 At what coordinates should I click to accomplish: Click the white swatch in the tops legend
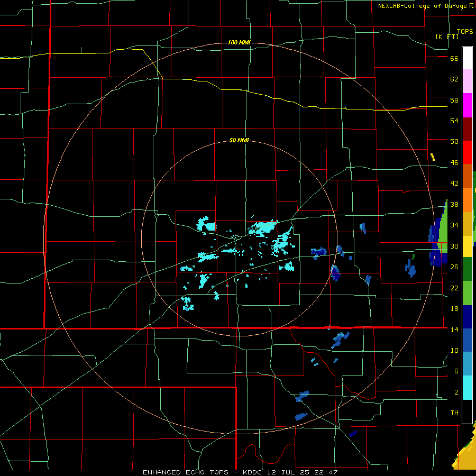(x=467, y=58)
